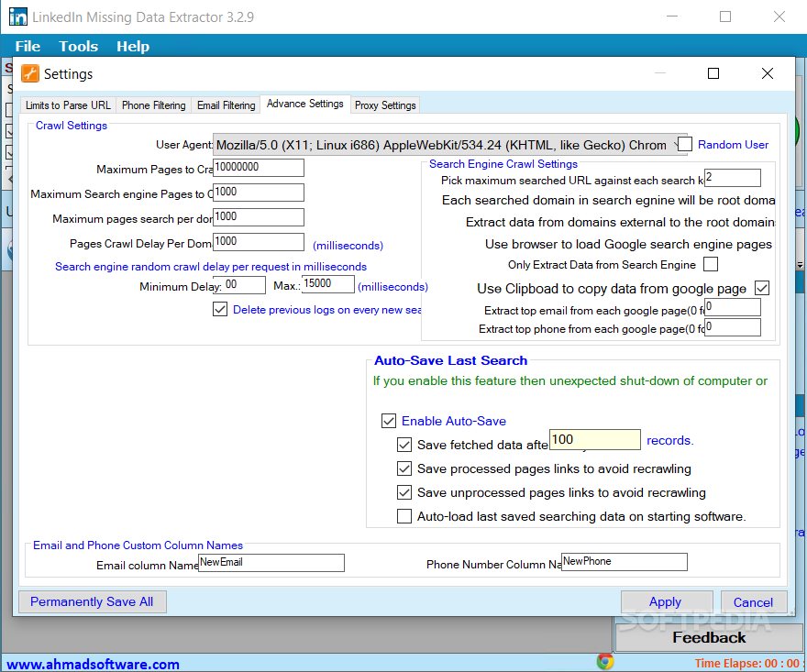
Task: Toggle Save fetched data after records checkbox
Action: coord(404,445)
